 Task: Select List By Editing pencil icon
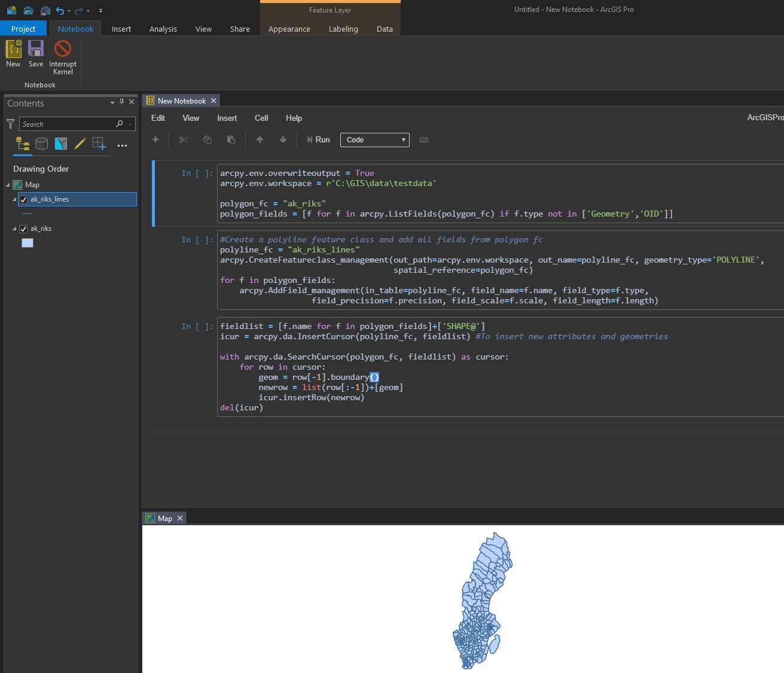[x=80, y=144]
